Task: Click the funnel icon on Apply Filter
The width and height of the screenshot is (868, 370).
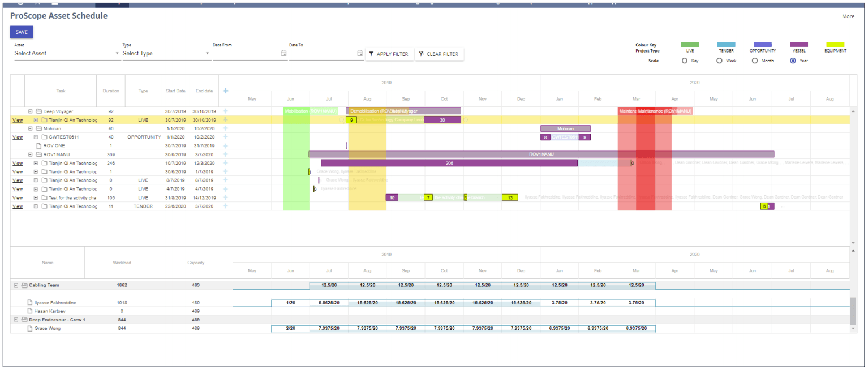Action: (x=371, y=53)
